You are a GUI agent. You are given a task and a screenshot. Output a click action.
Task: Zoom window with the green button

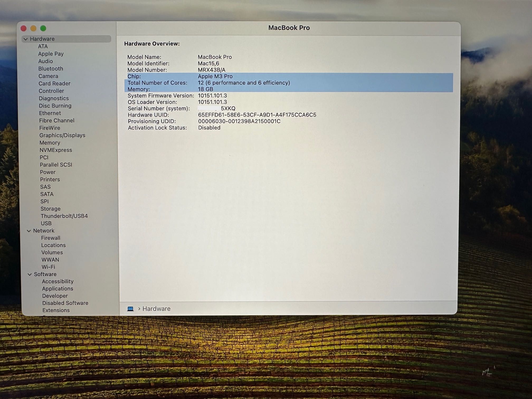click(x=43, y=28)
